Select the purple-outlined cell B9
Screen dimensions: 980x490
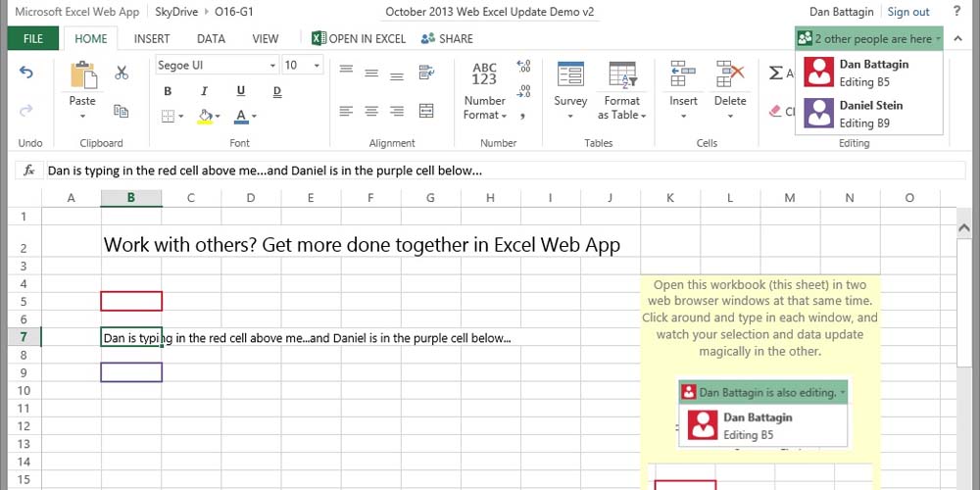click(x=131, y=372)
